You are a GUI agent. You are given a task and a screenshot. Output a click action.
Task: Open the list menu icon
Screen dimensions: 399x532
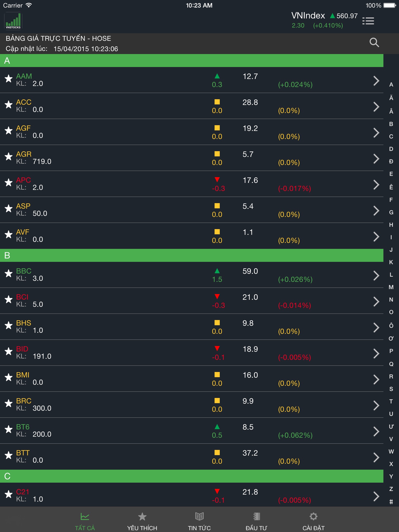pyautogui.click(x=368, y=21)
